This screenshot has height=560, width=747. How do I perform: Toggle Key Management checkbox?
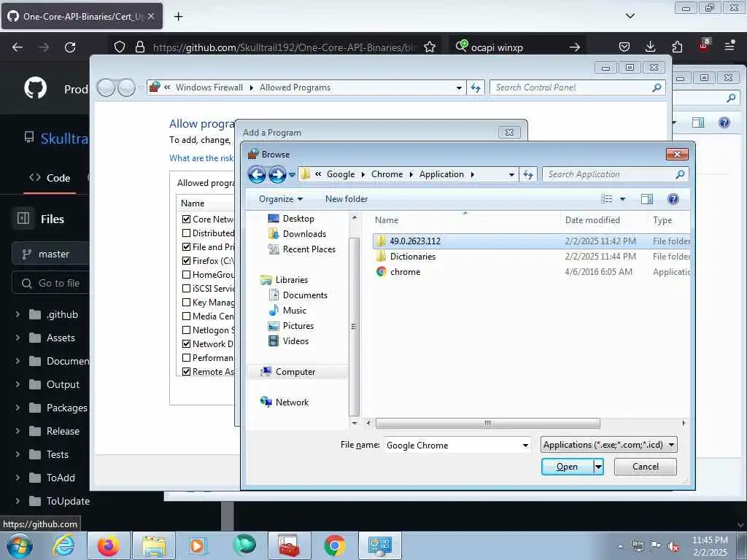[x=186, y=303]
